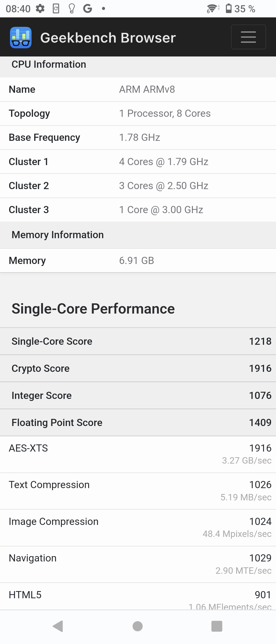The image size is (276, 644).
Task: Tap the SIM card status icon
Action: click(56, 9)
